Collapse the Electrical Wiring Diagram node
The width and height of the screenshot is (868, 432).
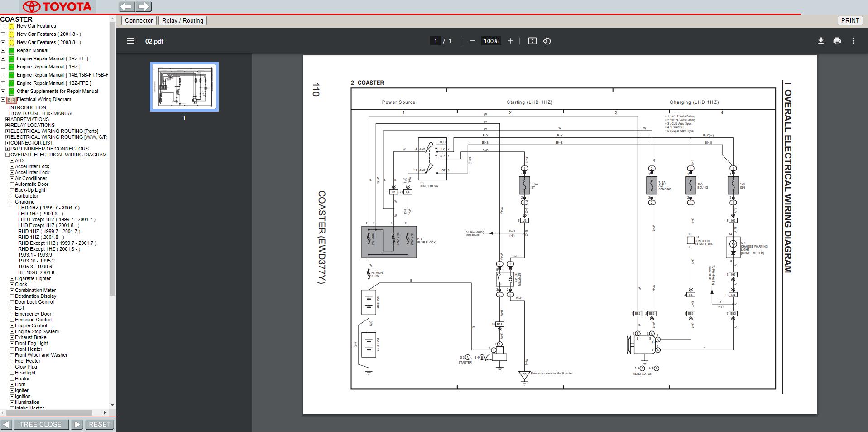click(x=3, y=100)
